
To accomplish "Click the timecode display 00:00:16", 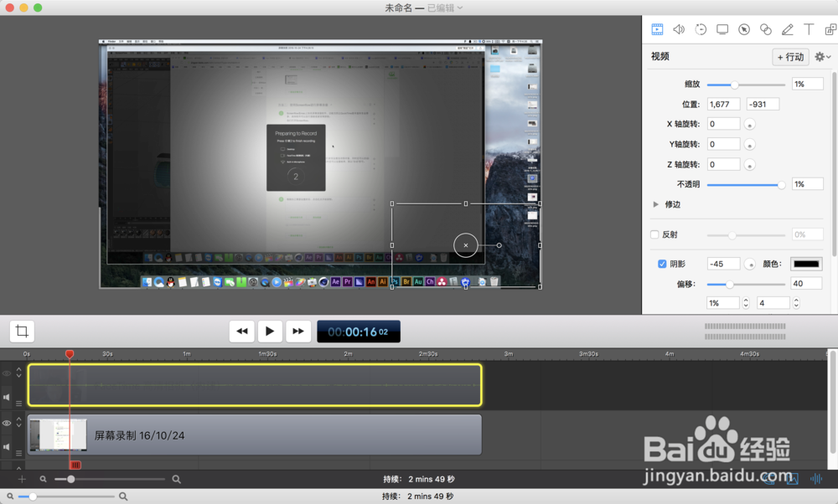I will coord(359,332).
